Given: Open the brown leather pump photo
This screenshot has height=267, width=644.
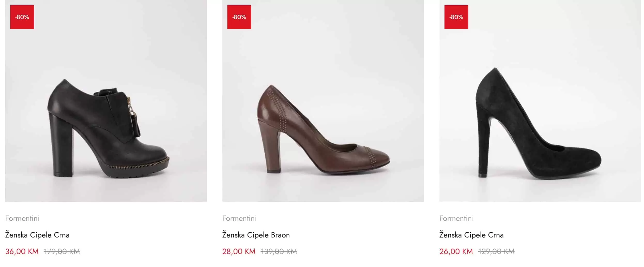Looking at the screenshot, I should click(323, 109).
